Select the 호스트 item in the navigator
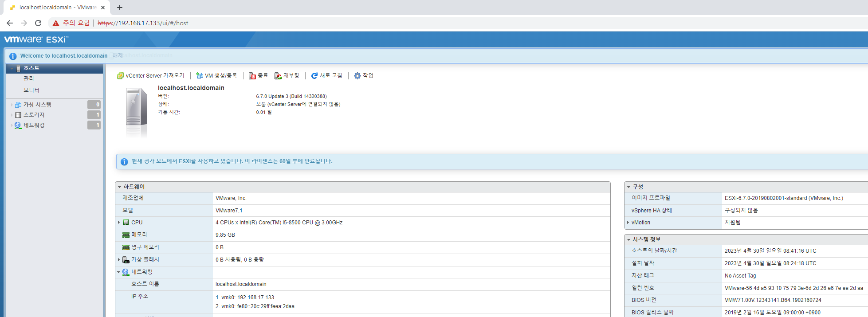The width and height of the screenshot is (868, 317). [31, 68]
